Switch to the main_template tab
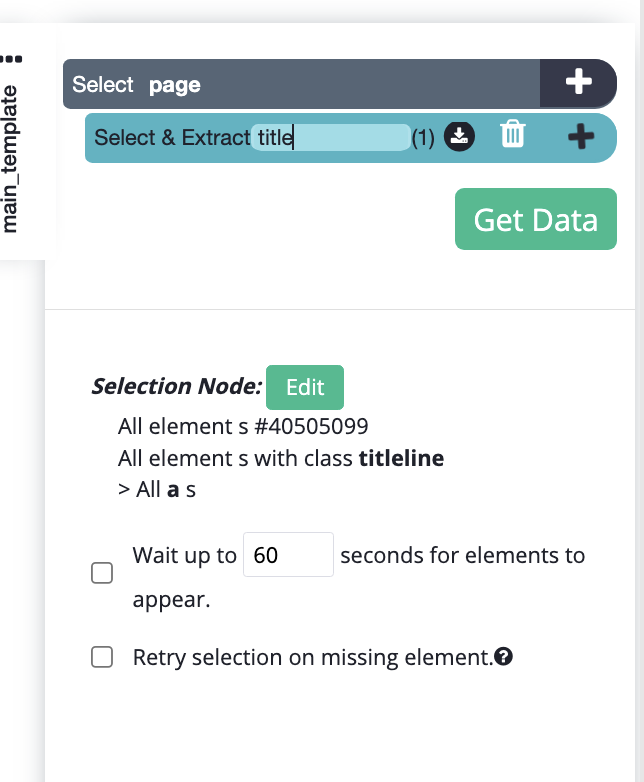The width and height of the screenshot is (644, 782). [9, 159]
